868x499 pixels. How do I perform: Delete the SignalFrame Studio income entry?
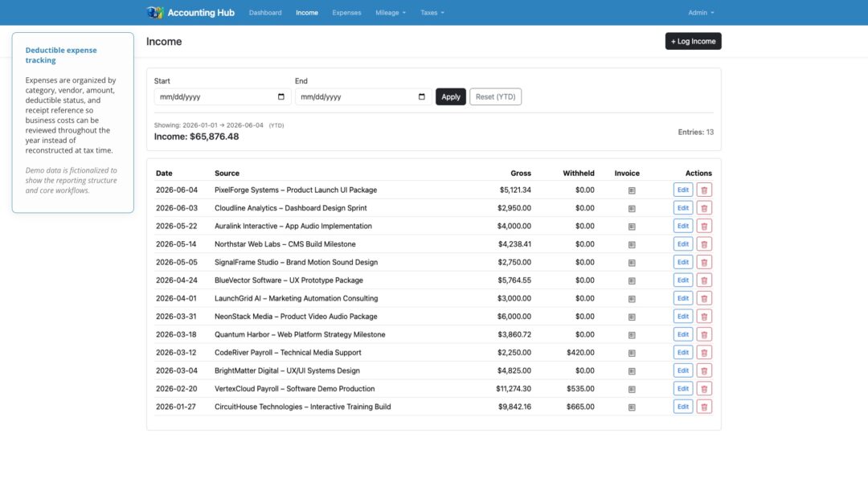coord(704,262)
